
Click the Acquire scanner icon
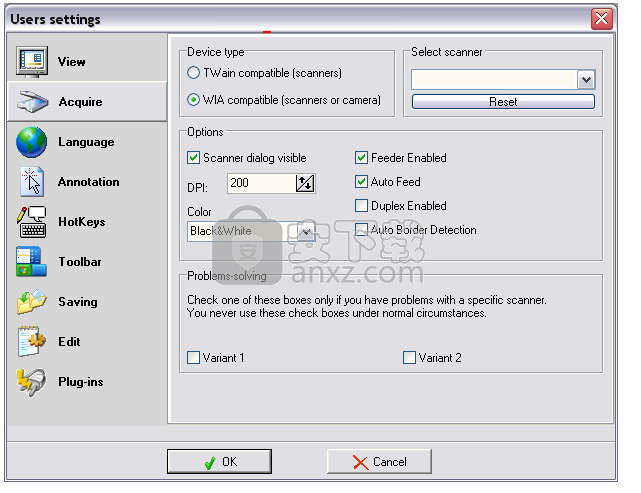click(x=33, y=101)
